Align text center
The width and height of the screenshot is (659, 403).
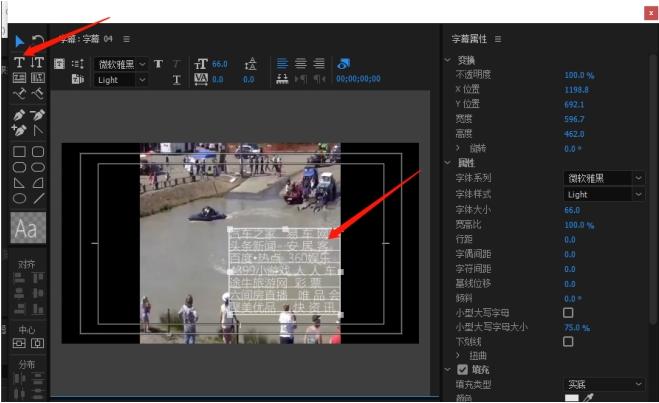(x=300, y=63)
